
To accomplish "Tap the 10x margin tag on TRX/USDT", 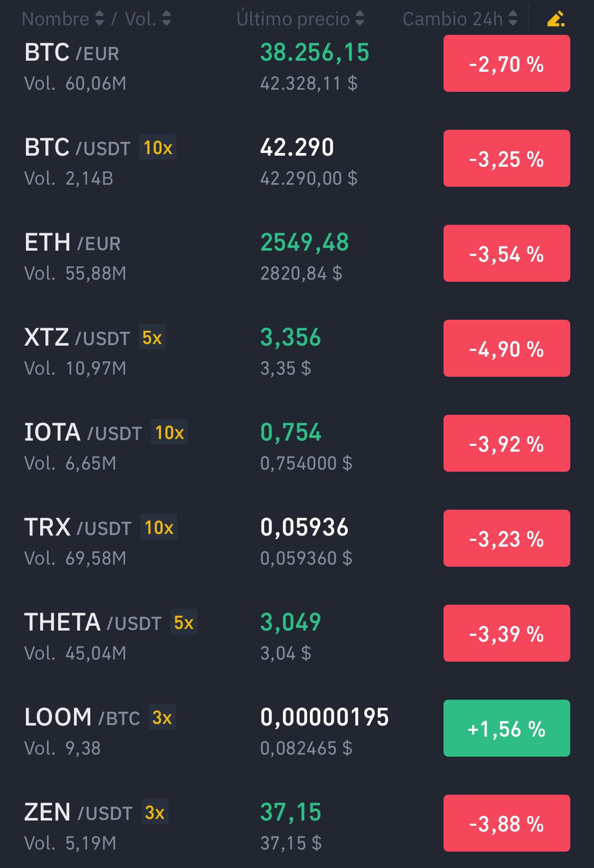I will 159,527.
